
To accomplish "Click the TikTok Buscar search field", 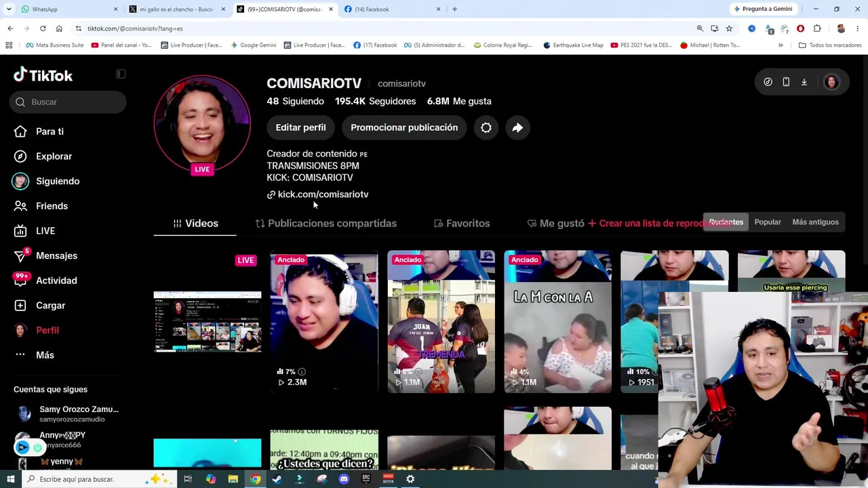I will click(x=68, y=102).
